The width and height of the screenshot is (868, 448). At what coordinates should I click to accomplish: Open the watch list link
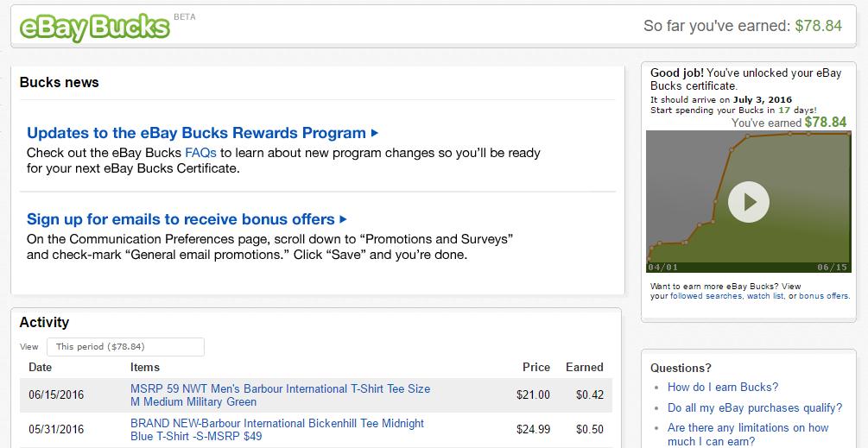[x=765, y=296]
